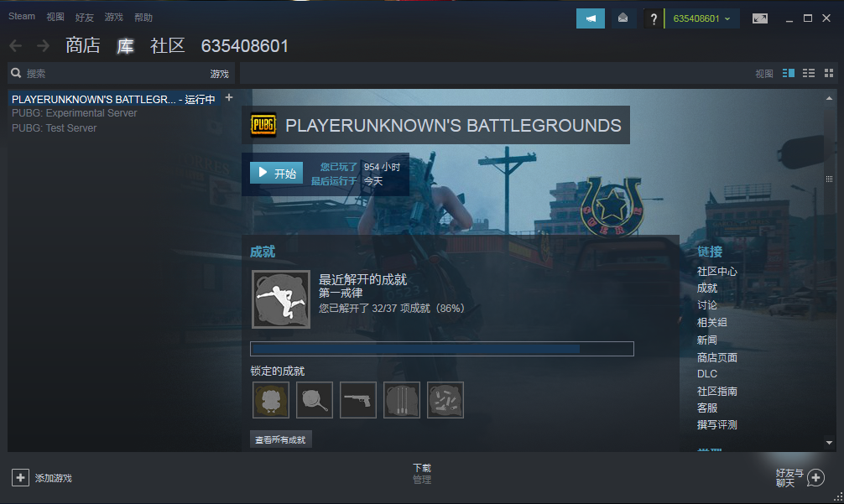This screenshot has width=844, height=504.
Task: Click the 视图 label near view icons
Action: 763,74
